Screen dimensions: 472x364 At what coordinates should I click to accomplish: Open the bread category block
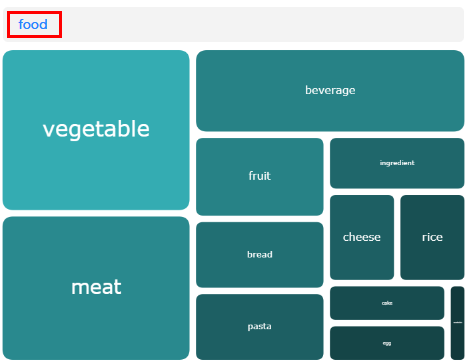(x=260, y=255)
